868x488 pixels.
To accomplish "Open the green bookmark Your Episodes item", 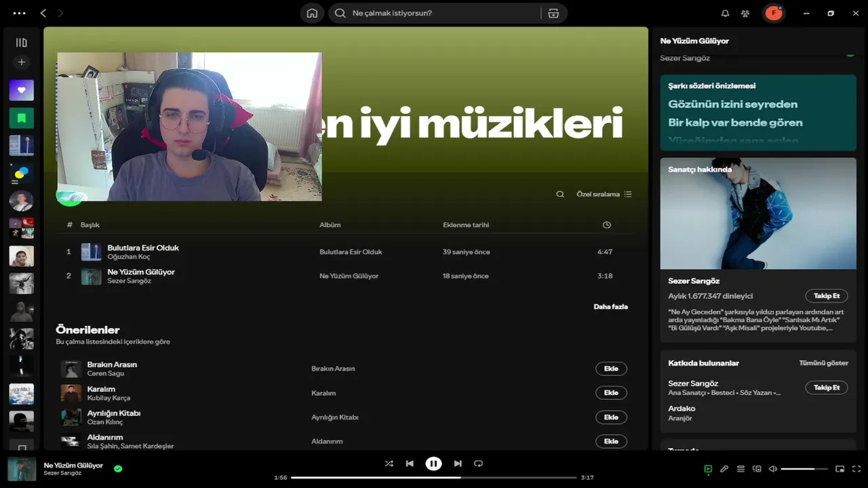I will 21,118.
